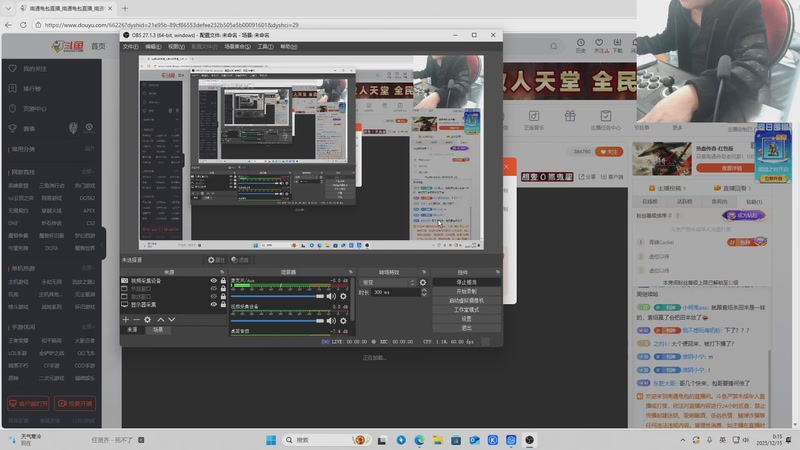The height and width of the screenshot is (450, 800).
Task: Toggle visibility of the third source row
Action: [x=214, y=296]
